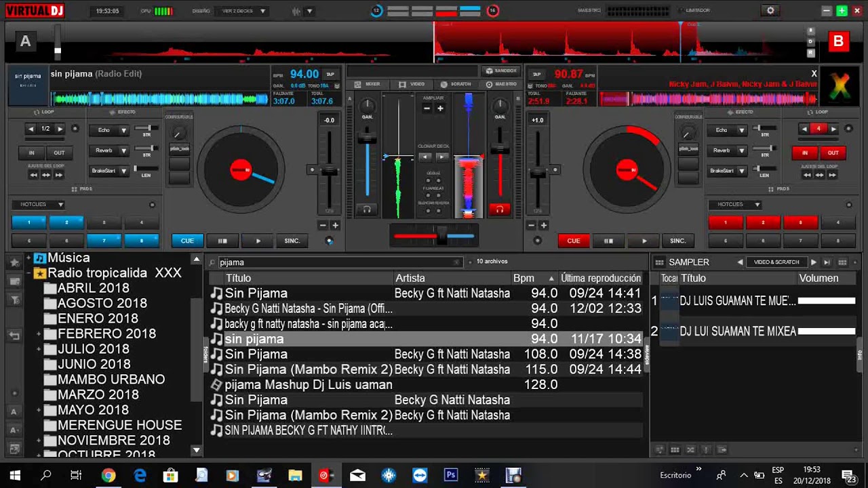The image size is (868, 488).
Task: Move the crossfader slider
Action: pyautogui.click(x=442, y=235)
